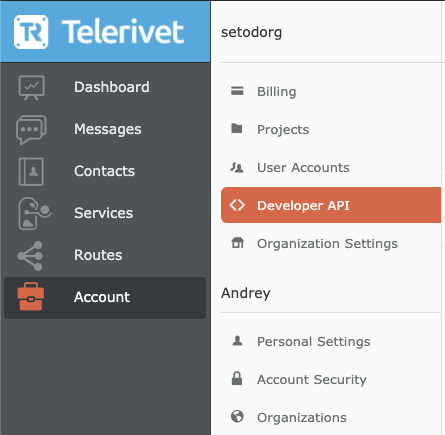
Task: Open Organization Settings
Action: coord(327,244)
